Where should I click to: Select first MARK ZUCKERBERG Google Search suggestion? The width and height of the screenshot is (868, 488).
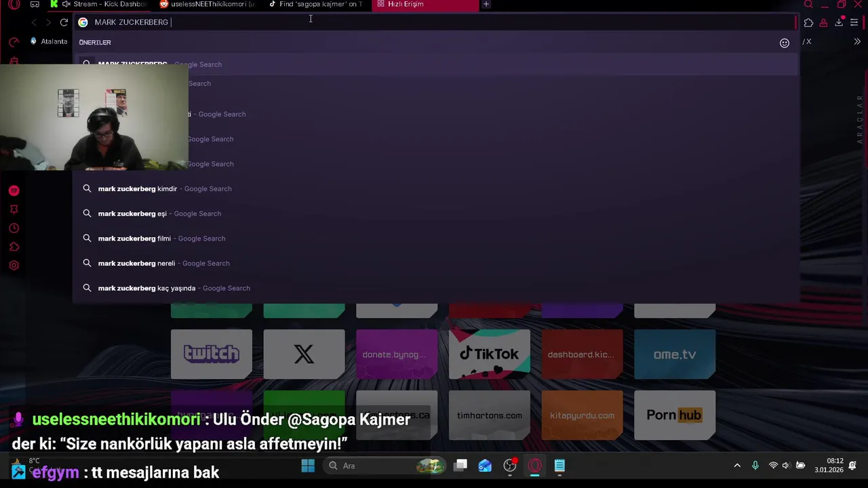(436, 64)
